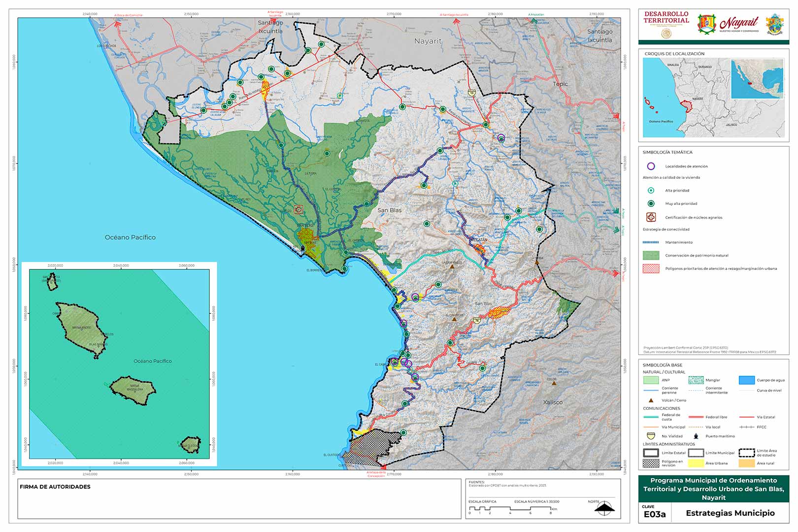Click the FFCC railway line symbol
Image resolution: width=798 pixels, height=532 pixels.
coord(747,427)
